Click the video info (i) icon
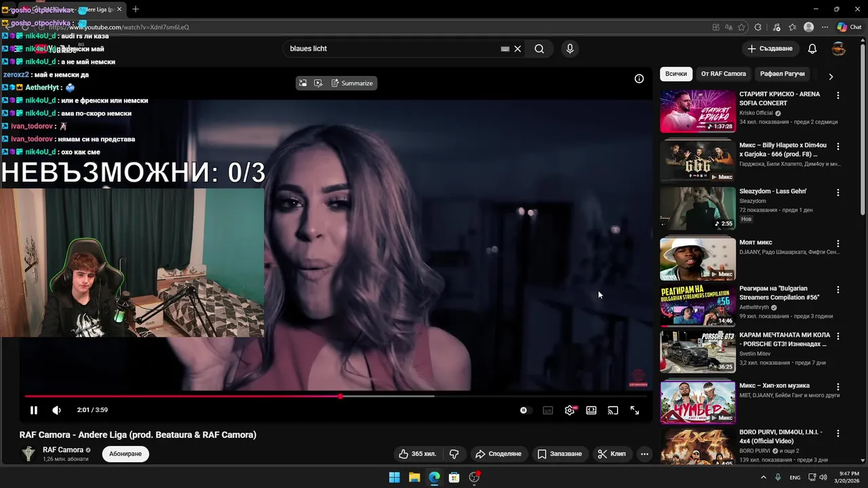Viewport: 868px width, 488px height. point(639,79)
